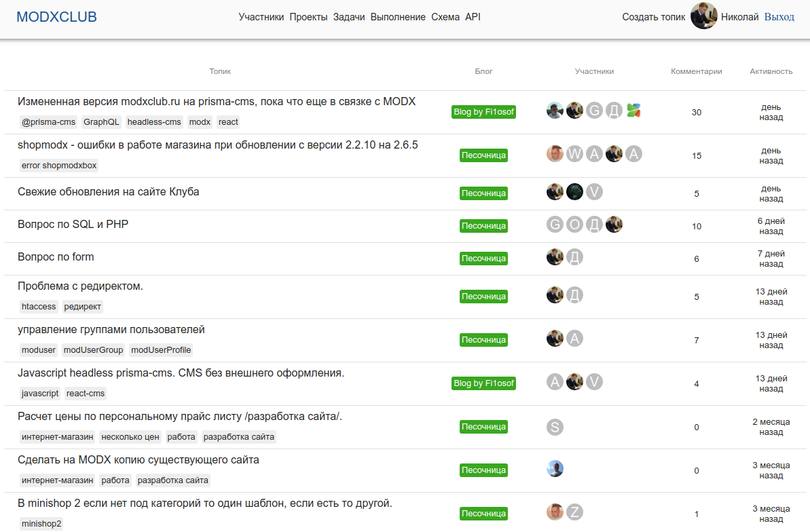Select the modUserProfile tag
Viewport: 810px width, 532px height.
[x=161, y=350]
